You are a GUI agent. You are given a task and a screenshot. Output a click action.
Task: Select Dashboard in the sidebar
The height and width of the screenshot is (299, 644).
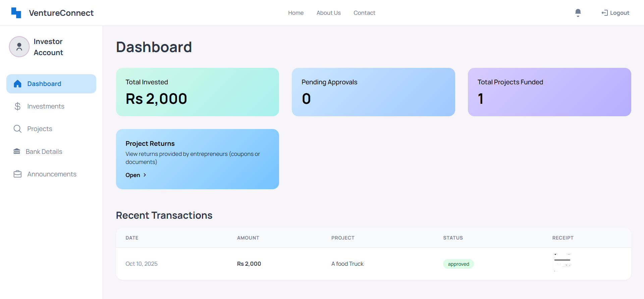point(51,84)
